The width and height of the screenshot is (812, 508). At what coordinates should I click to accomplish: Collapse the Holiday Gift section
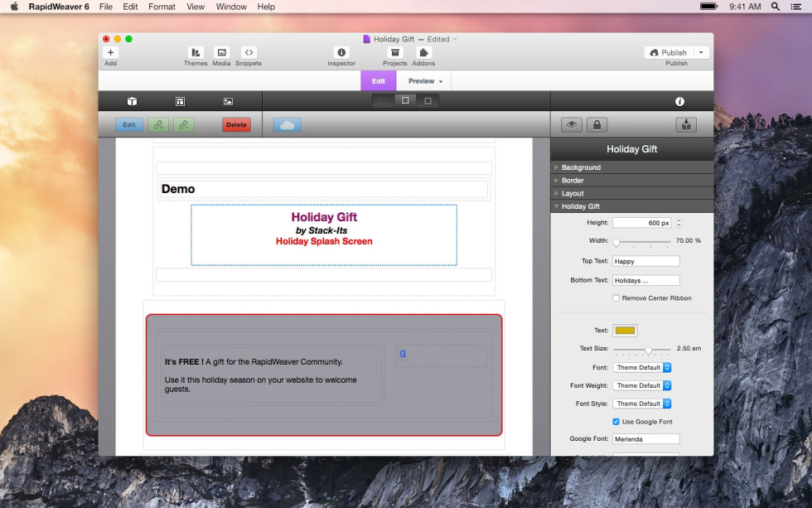631,206
